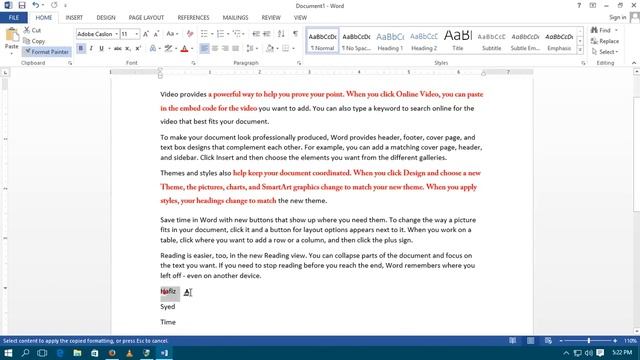Image resolution: width=640 pixels, height=360 pixels.
Task: Select Center alignment
Action: pyautogui.click(x=215, y=49)
